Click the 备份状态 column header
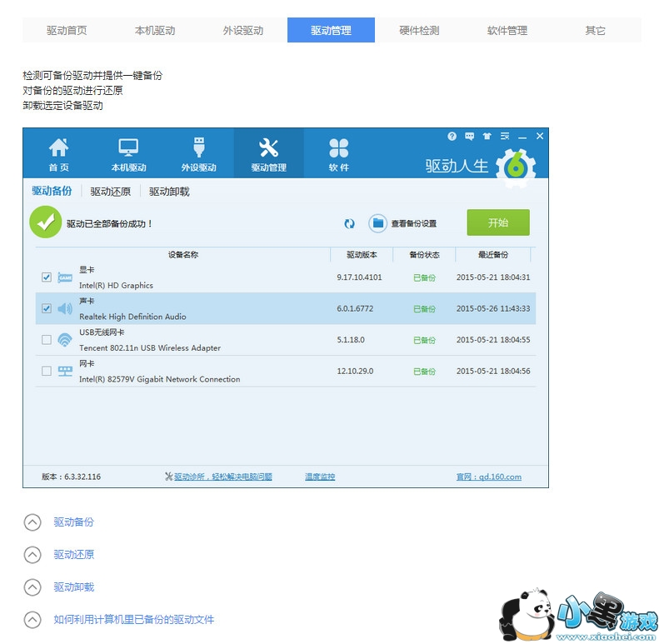This screenshot has width=659, height=644. click(x=425, y=255)
